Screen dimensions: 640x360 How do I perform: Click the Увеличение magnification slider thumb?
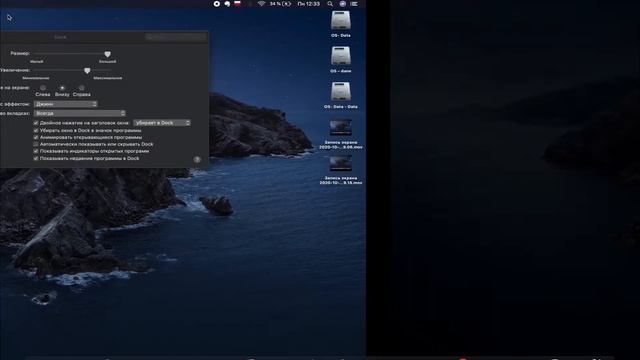point(87,71)
